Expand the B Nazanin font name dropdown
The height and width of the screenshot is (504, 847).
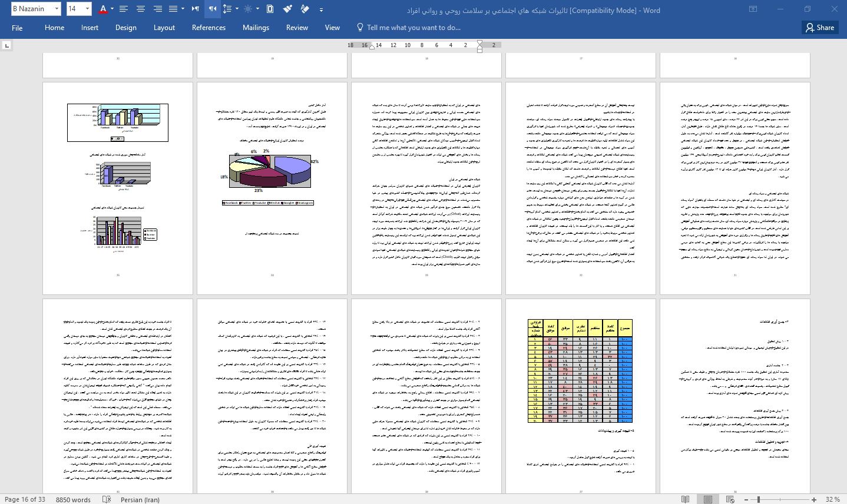[57, 9]
